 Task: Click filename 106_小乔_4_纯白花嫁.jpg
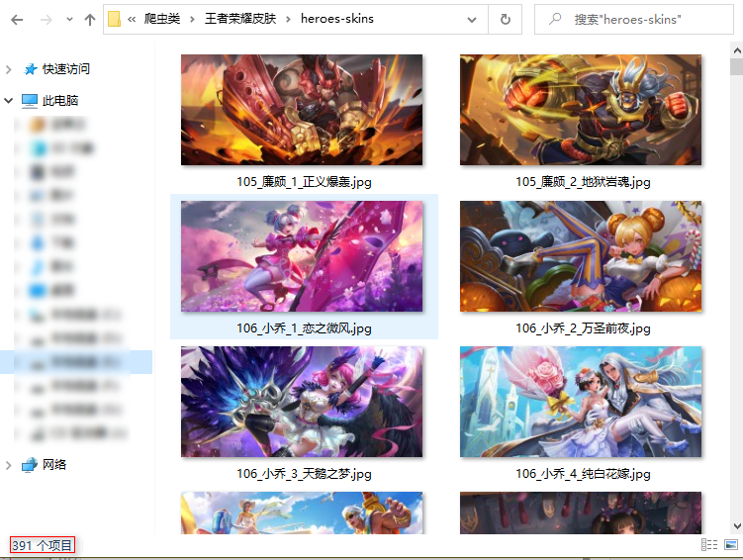583,473
